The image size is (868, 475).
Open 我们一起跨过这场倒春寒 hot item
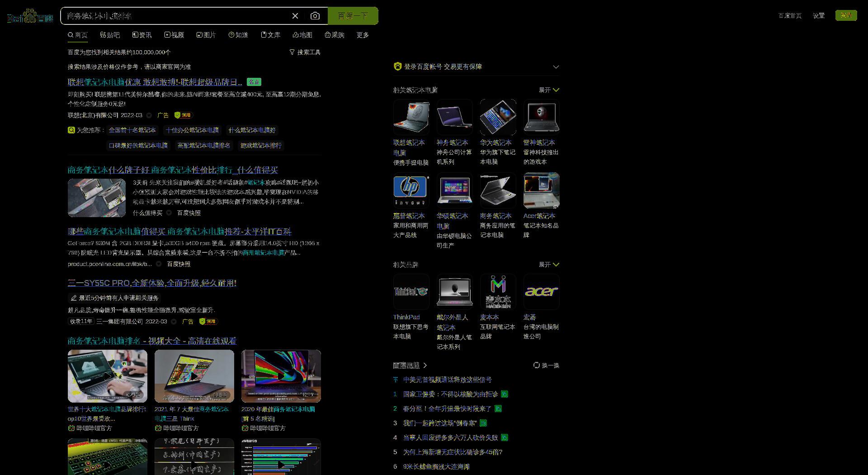tap(440, 423)
